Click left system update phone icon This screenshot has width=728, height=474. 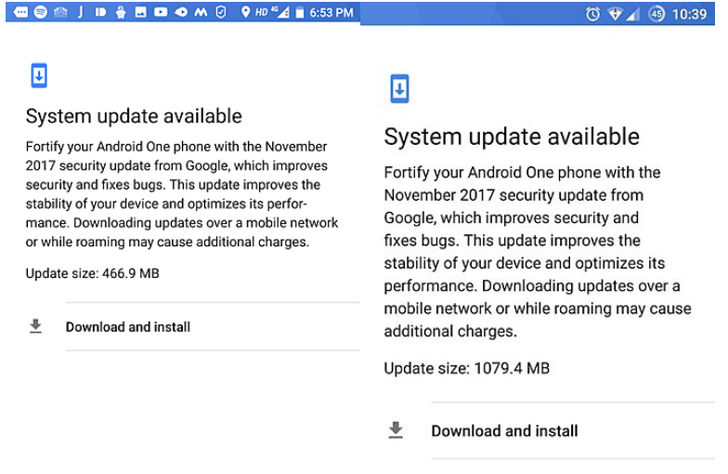point(39,75)
